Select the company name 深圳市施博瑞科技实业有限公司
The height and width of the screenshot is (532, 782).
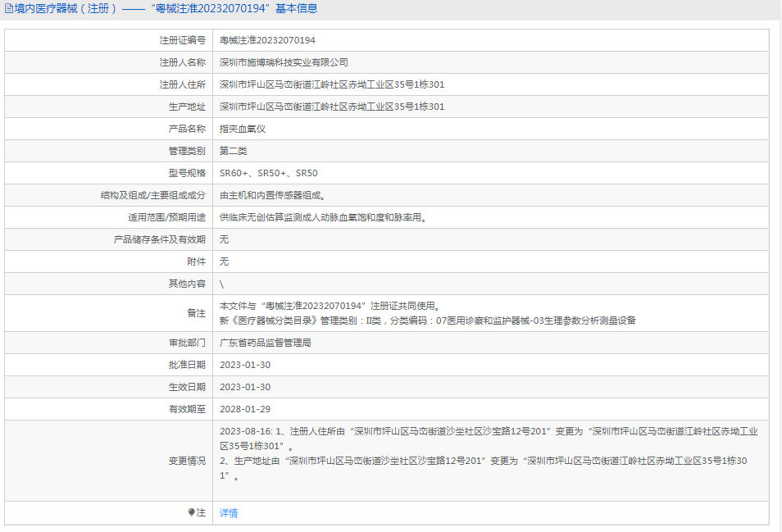(284, 62)
